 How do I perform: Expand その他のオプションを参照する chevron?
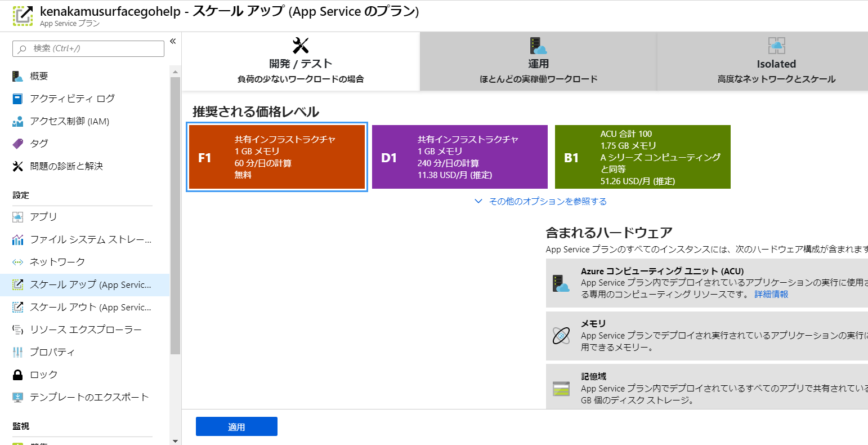478,201
